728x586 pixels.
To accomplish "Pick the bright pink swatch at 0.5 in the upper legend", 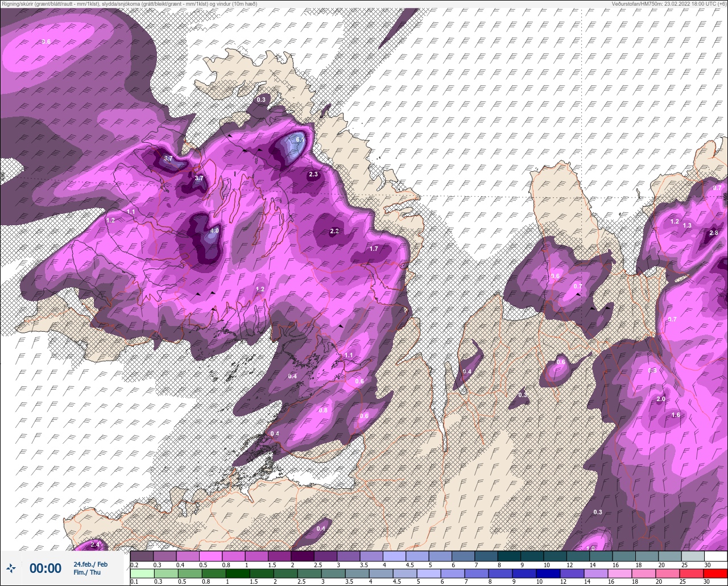I will (210, 556).
